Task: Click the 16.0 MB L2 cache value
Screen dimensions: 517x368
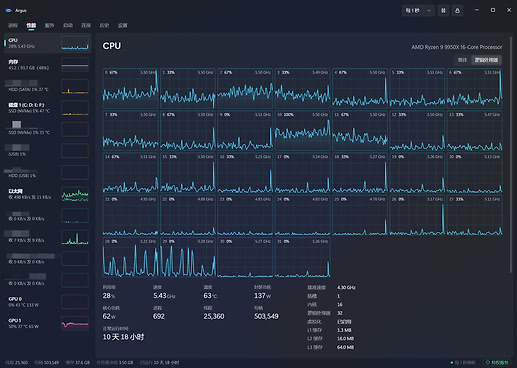Action: coord(345,339)
